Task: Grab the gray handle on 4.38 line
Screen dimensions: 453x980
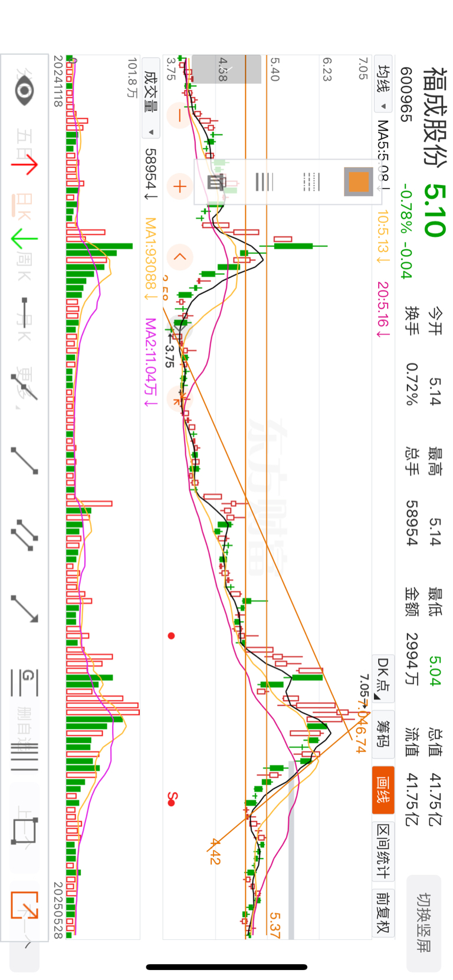Action: [x=226, y=69]
